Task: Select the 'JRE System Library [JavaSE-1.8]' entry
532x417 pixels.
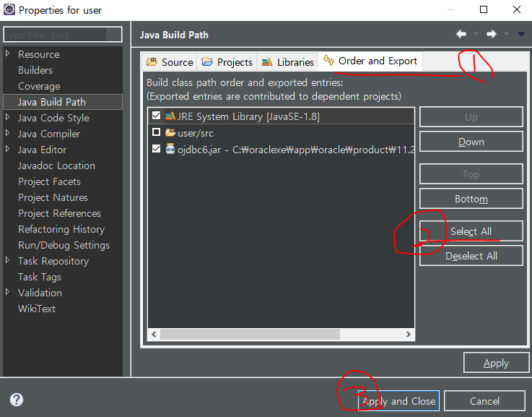Action: pyautogui.click(x=248, y=116)
